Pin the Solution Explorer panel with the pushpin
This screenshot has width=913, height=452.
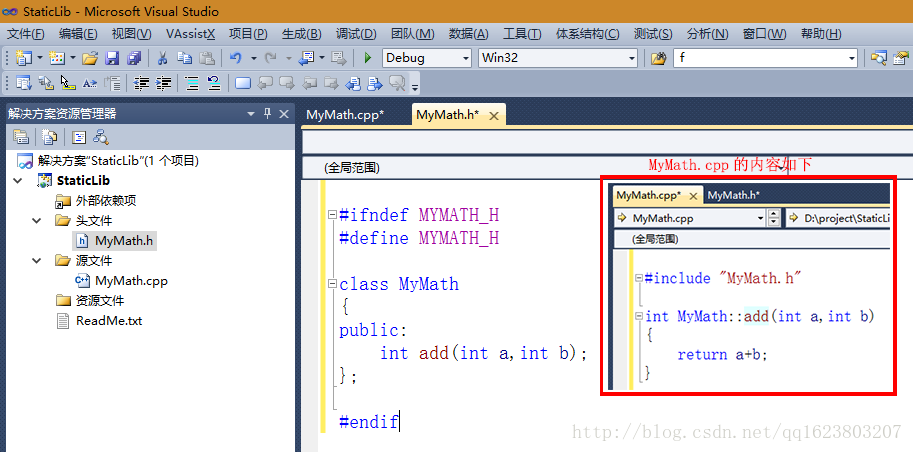[x=268, y=114]
